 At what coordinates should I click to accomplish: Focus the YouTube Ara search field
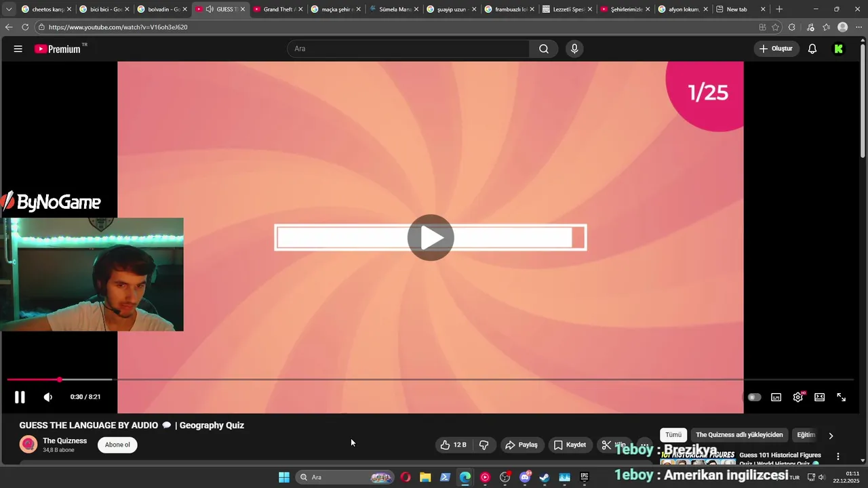tap(408, 49)
